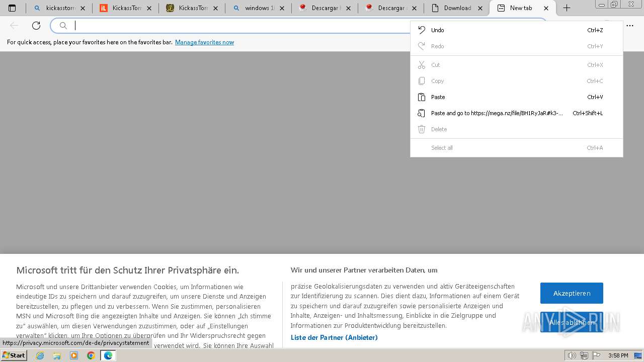
Task: Choose Redo from context menu
Action: 517,46
